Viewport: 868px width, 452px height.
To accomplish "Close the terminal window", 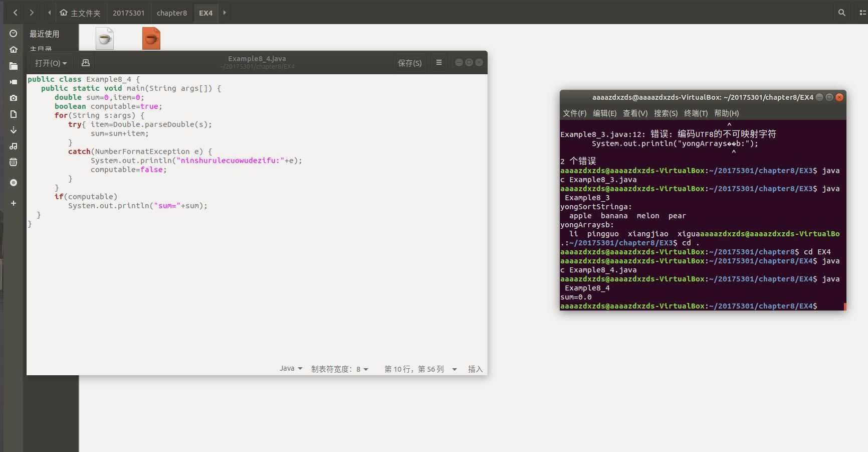I will (839, 97).
